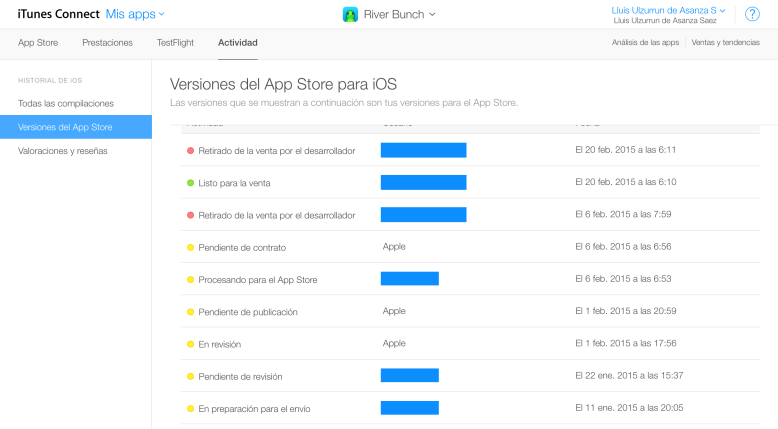Click date 'El 6 feb. 2015 a las 6:53'
This screenshot has width=778, height=429.
(623, 279)
